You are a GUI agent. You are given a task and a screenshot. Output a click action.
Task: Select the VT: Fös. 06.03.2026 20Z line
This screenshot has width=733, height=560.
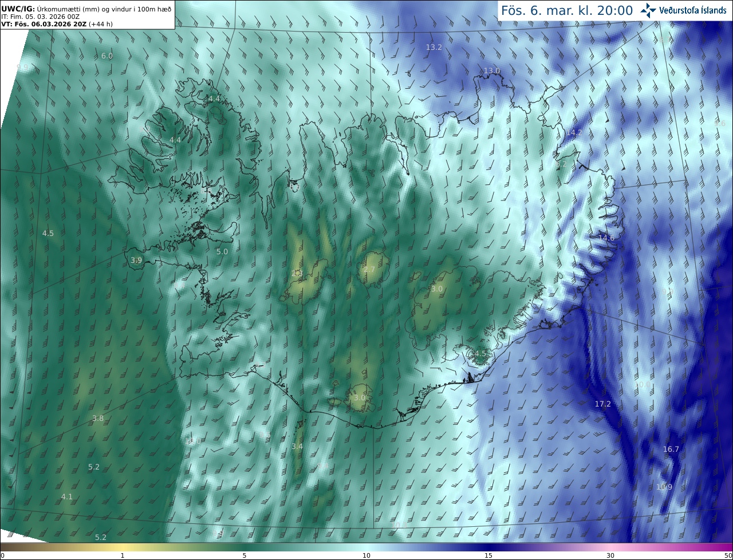tap(57, 24)
